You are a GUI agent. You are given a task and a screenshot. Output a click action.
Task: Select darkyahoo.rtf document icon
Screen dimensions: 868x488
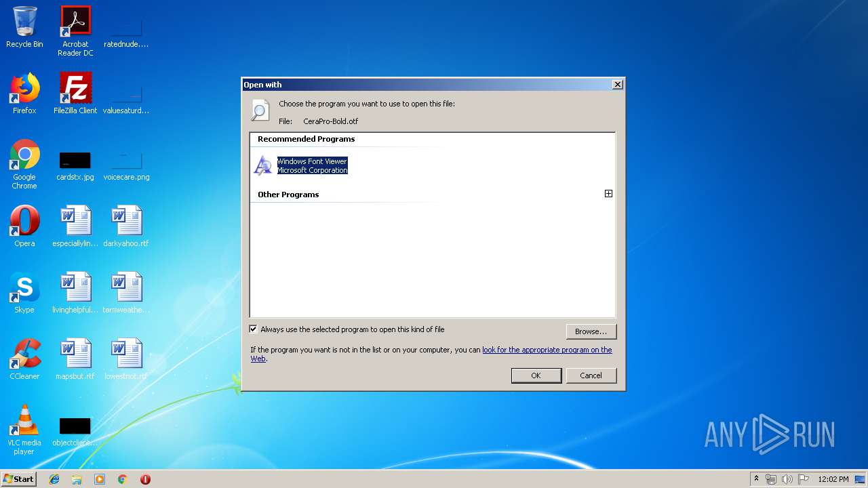tap(126, 226)
